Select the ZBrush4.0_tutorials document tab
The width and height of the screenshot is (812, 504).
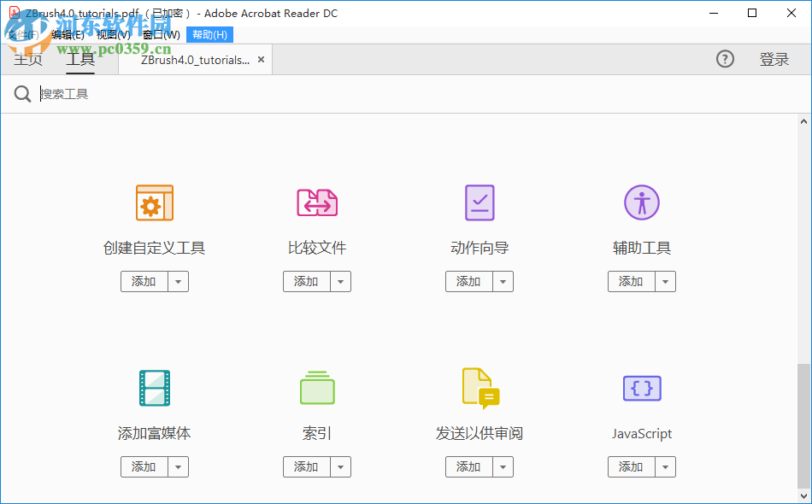coord(188,59)
